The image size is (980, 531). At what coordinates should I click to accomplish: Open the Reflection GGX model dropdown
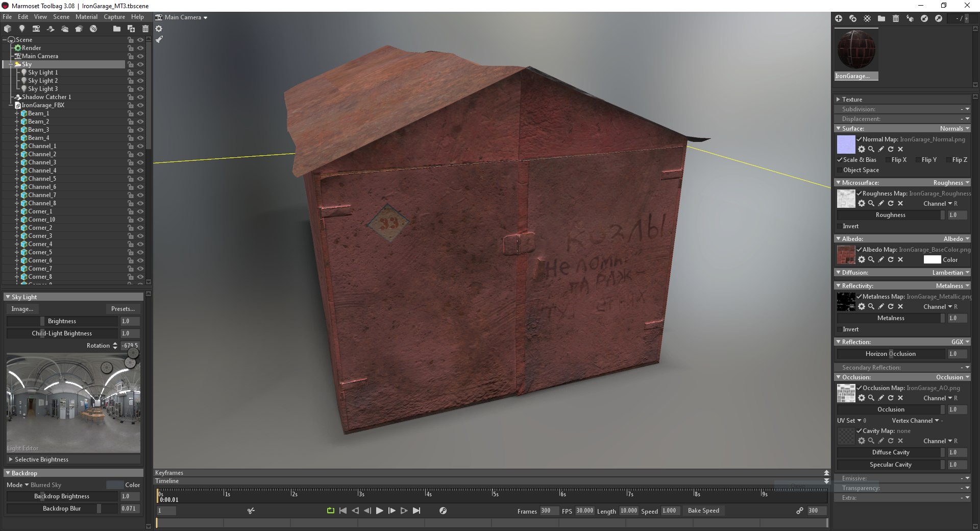pyautogui.click(x=960, y=342)
